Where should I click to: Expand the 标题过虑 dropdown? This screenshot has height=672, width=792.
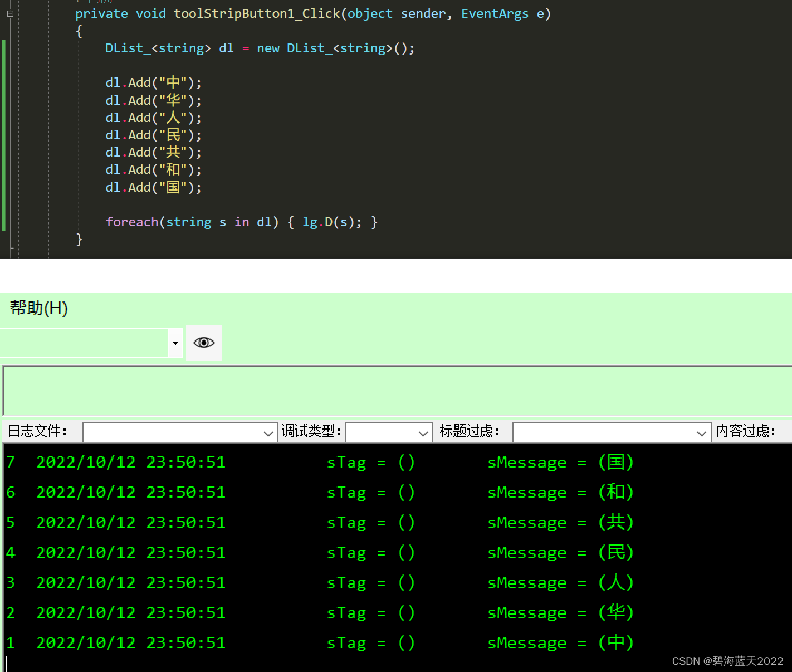point(702,432)
